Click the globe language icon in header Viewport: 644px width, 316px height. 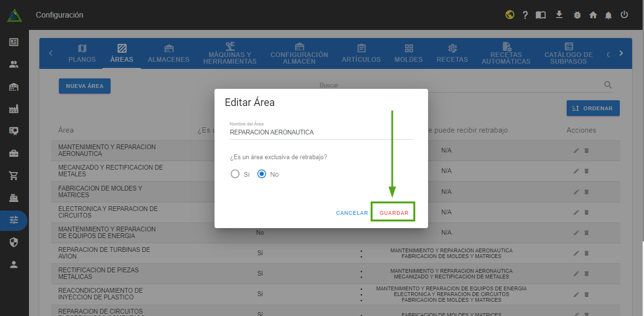point(510,15)
